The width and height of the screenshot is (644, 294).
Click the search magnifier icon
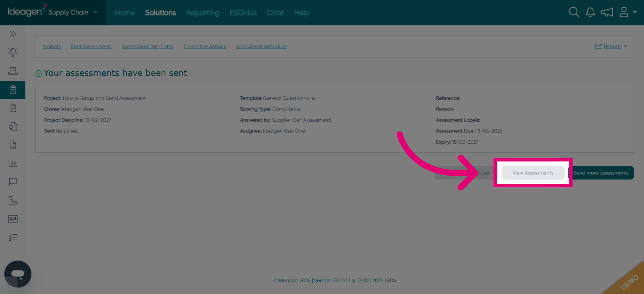(574, 12)
